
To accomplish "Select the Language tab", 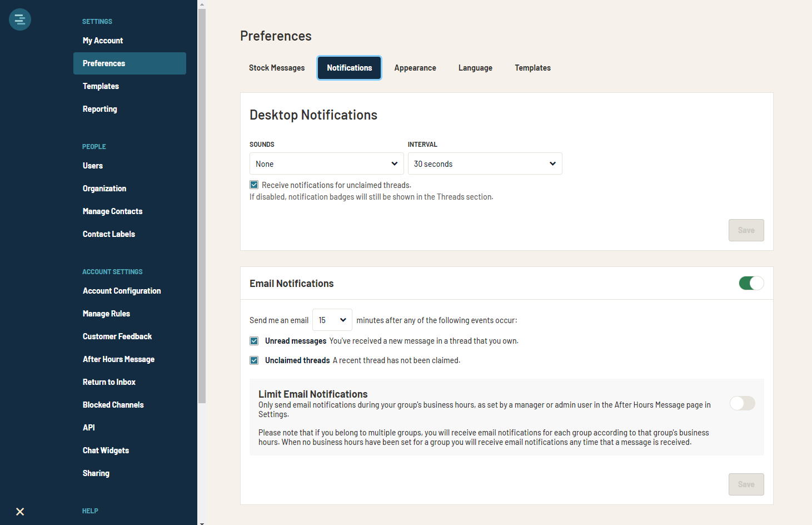I will (x=475, y=68).
